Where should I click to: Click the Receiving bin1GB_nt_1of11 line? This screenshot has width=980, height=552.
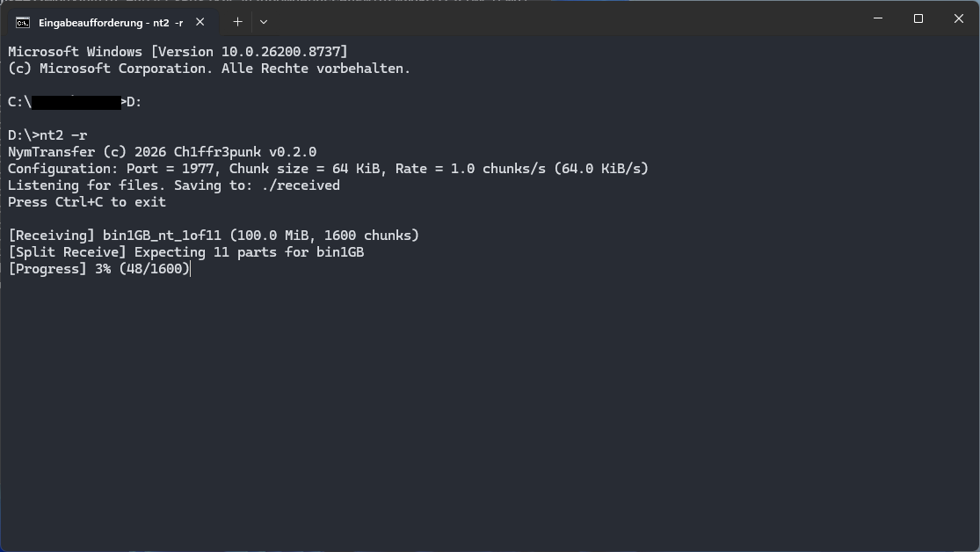[x=213, y=236]
